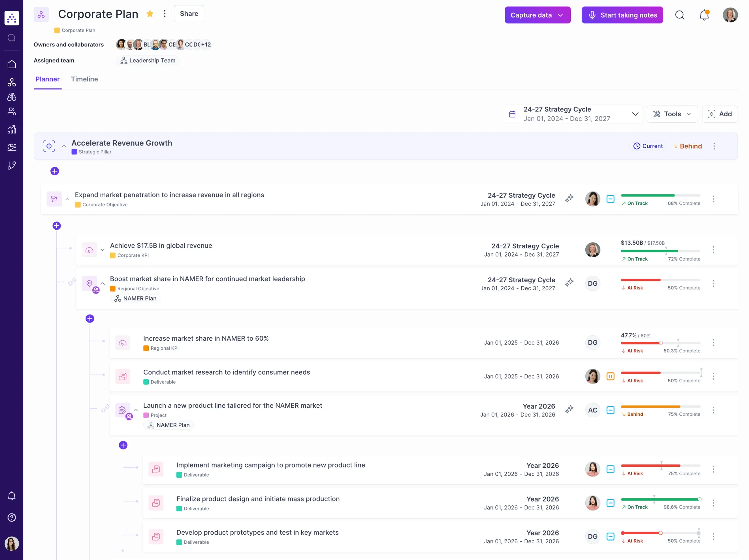Collapse the Accelerate Revenue Growth pillar
Viewport: 749px width, 560px height.
pyautogui.click(x=64, y=146)
